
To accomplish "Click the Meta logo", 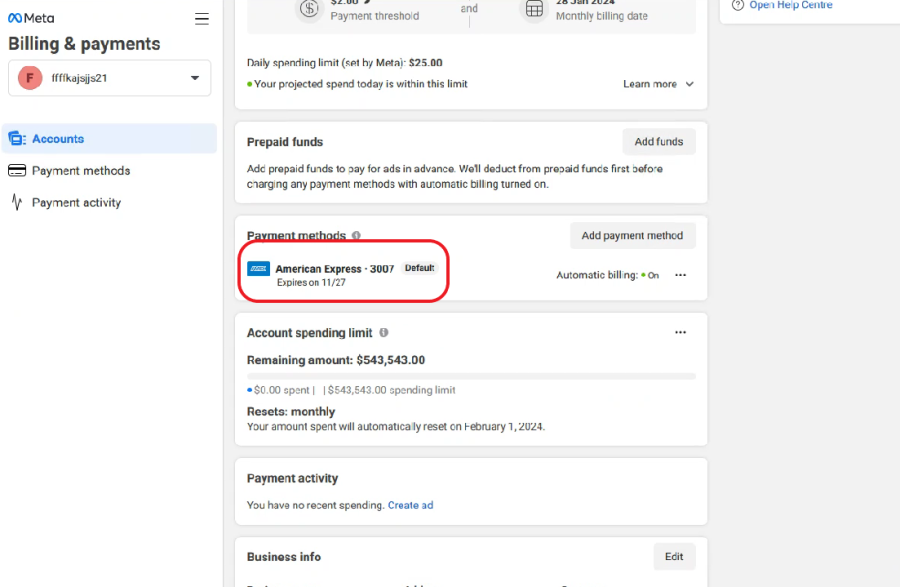I will tap(31, 18).
